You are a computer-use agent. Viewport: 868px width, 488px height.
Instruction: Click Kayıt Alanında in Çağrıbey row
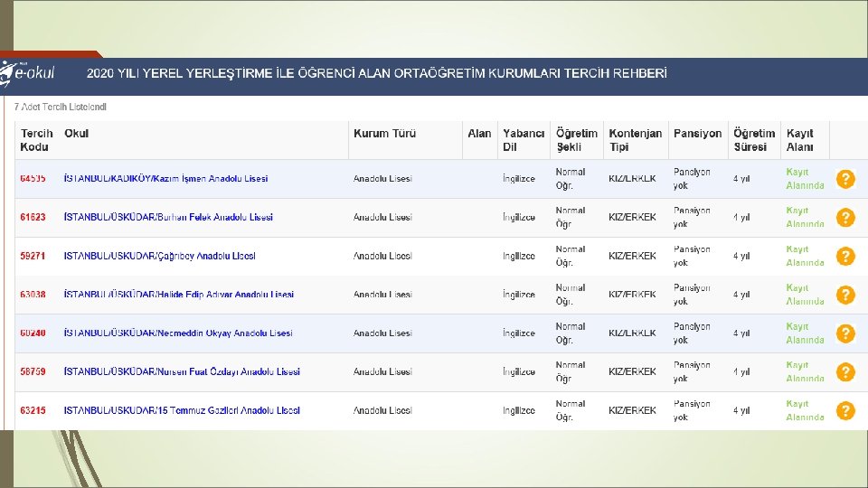[805, 256]
